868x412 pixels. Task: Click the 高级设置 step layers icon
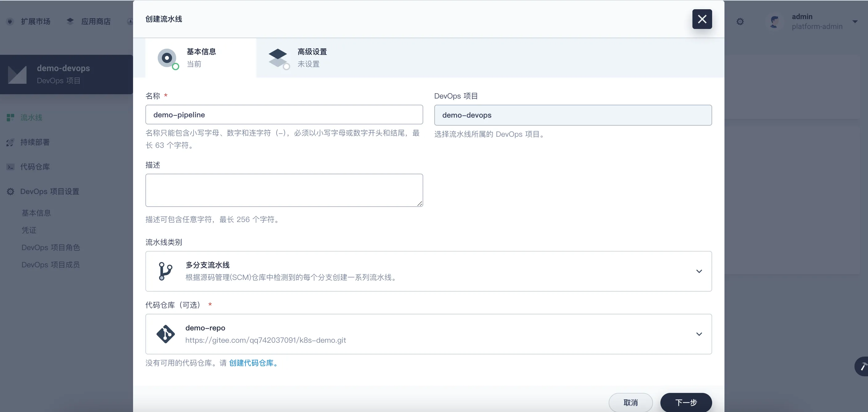(279, 59)
